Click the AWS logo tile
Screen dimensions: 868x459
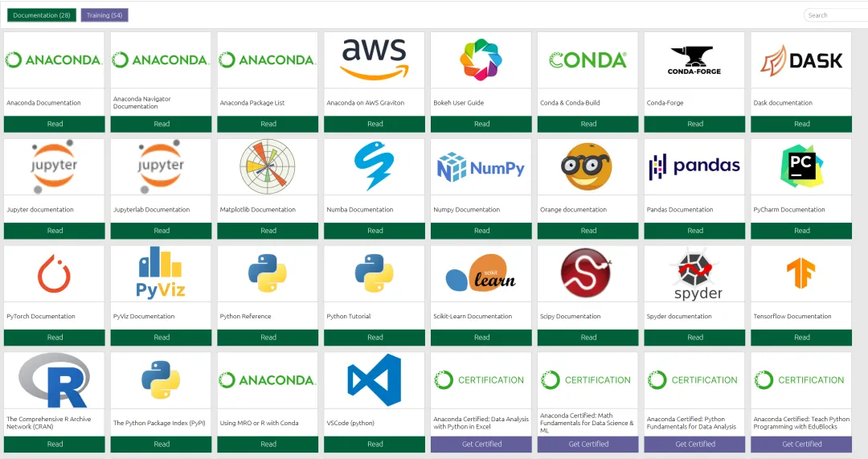375,59
